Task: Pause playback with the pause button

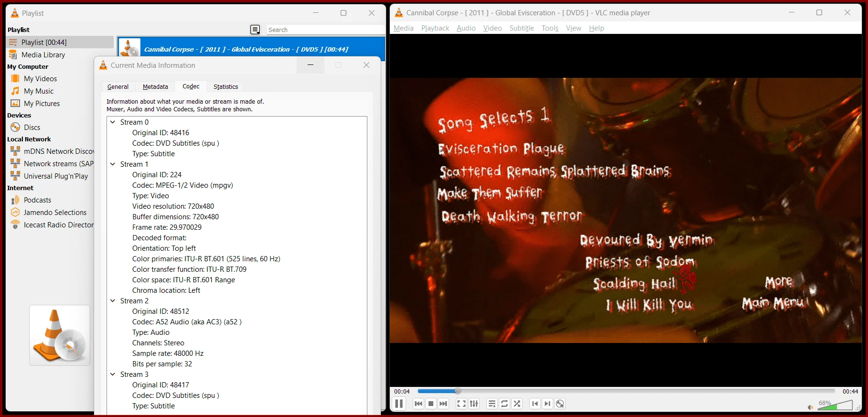Action: (x=399, y=404)
